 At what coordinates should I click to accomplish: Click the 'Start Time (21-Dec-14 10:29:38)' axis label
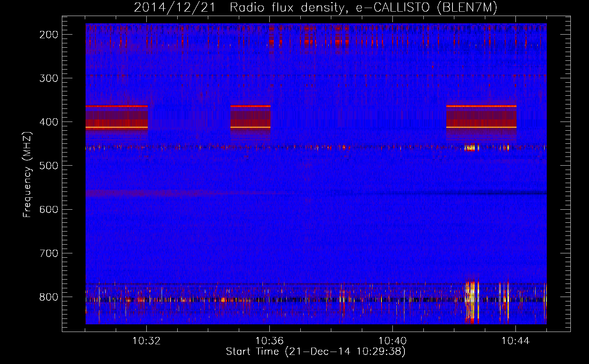[316, 352]
